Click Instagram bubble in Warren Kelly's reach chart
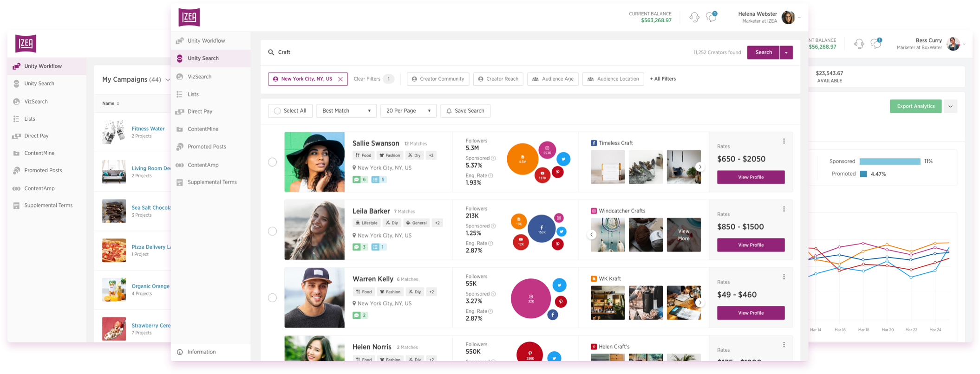The width and height of the screenshot is (980, 374). click(530, 298)
